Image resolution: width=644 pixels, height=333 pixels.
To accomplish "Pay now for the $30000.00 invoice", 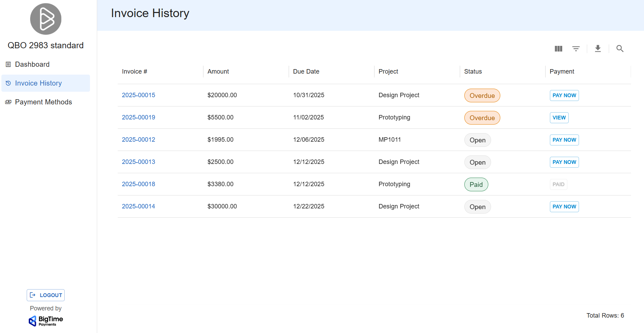I will (564, 207).
